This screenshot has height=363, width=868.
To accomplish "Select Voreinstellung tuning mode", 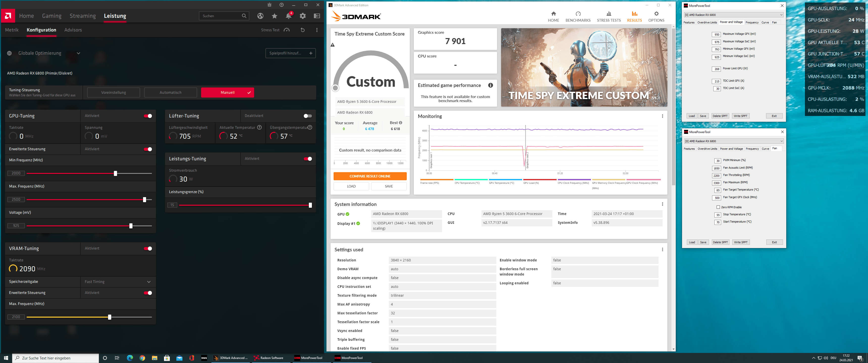I will click(x=114, y=93).
